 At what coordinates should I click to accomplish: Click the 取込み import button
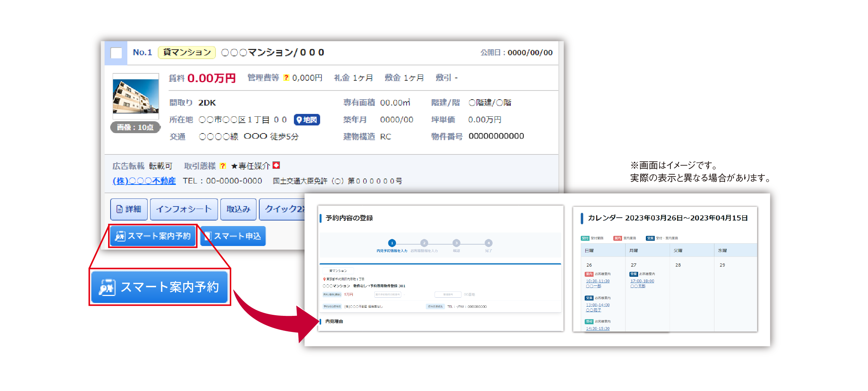pyautogui.click(x=238, y=209)
